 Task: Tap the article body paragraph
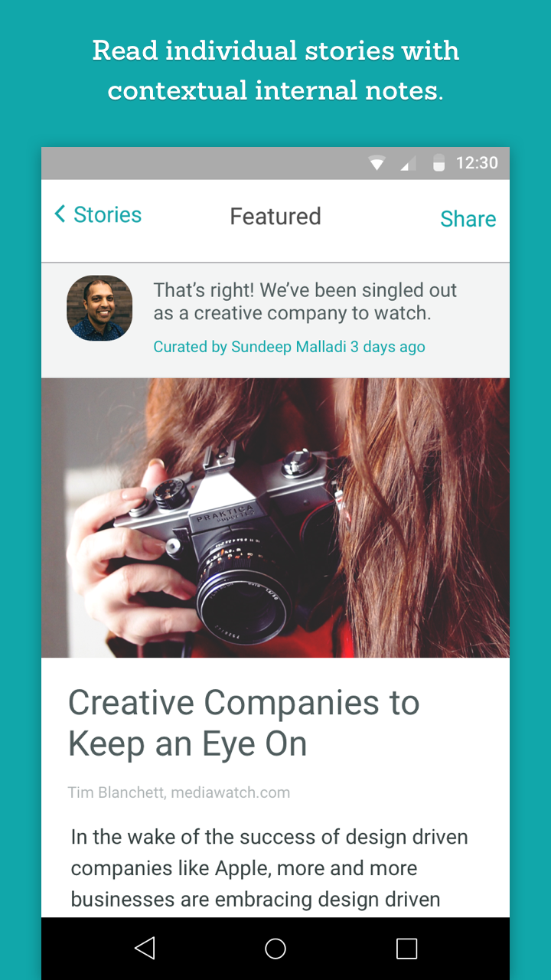coord(269,868)
